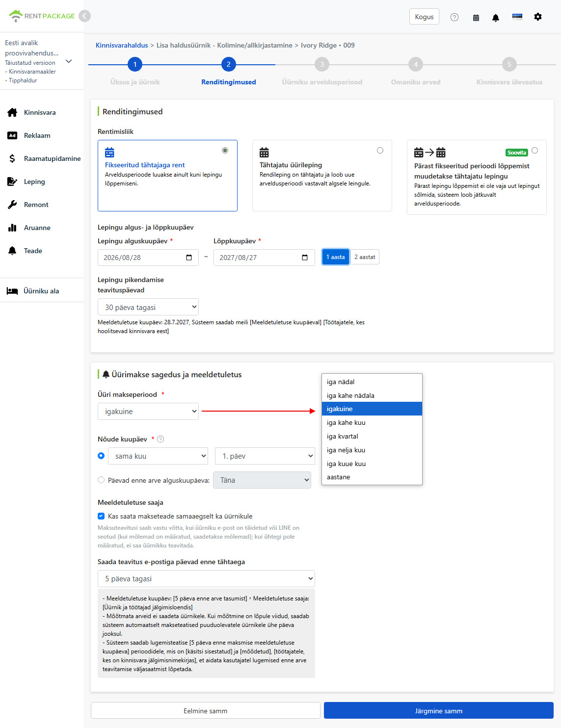This screenshot has height=728, width=561.
Task: Choose iga kahe nädala option
Action: (372, 395)
